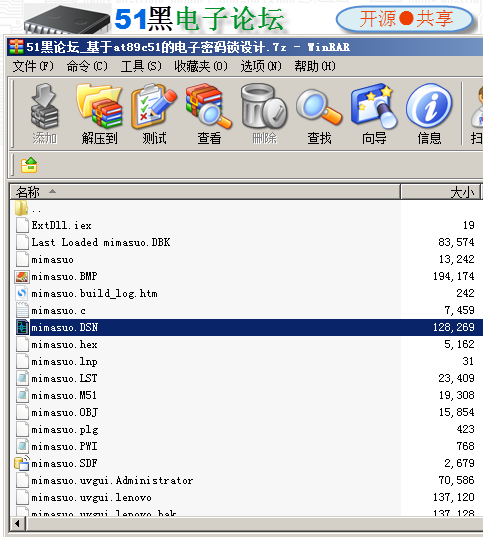The width and height of the screenshot is (483, 537).
Task: Click size value 15,854
Action: pyautogui.click(x=456, y=412)
